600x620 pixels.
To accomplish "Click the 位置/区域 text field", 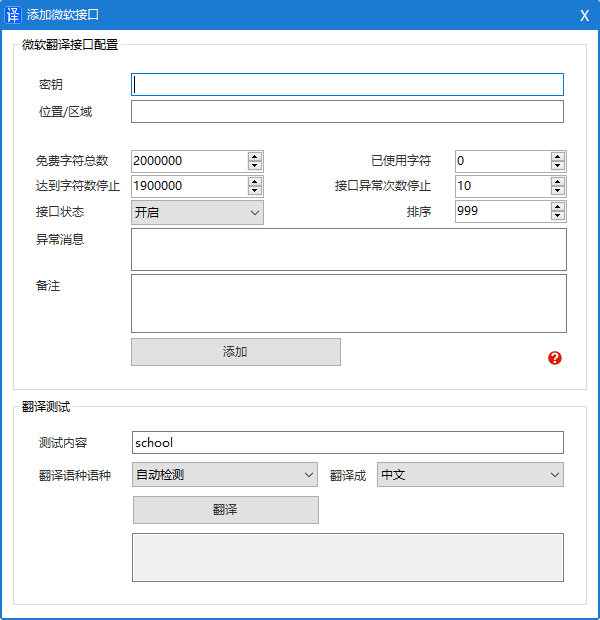I will tap(347, 111).
